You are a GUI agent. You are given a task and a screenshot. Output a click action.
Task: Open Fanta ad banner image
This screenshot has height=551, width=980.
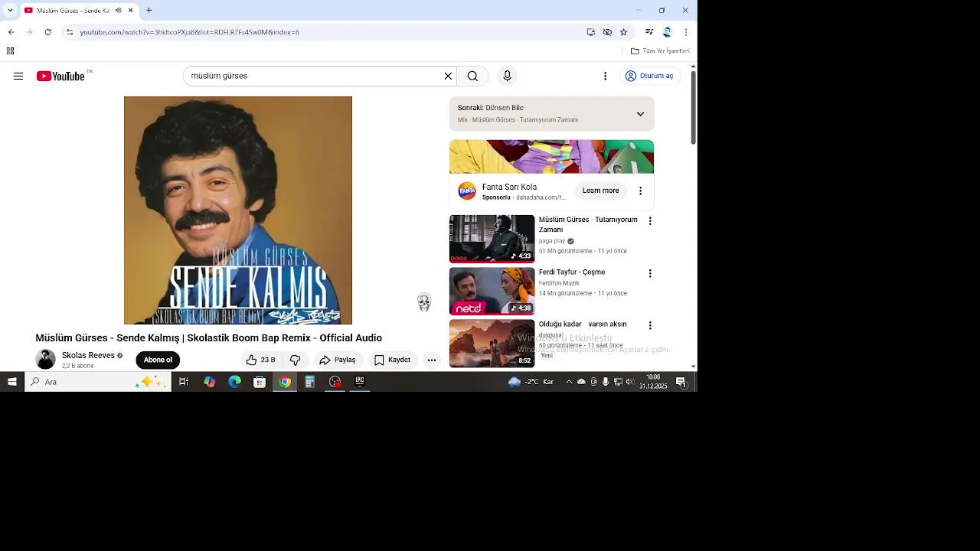tap(551, 157)
